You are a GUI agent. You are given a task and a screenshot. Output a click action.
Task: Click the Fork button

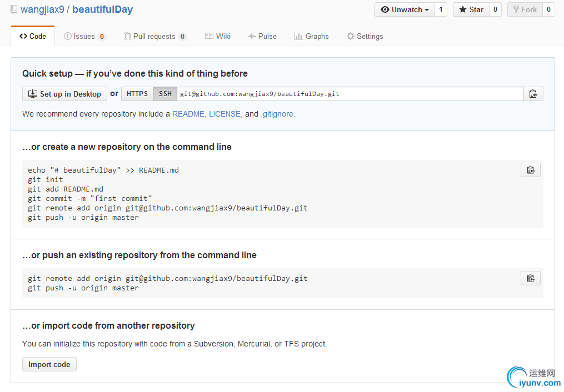(x=525, y=9)
